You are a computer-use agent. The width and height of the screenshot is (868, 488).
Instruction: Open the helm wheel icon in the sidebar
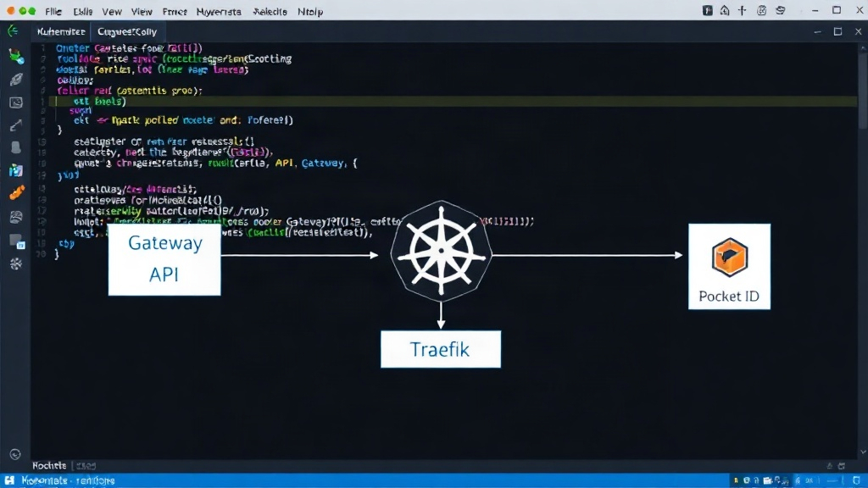[16, 264]
